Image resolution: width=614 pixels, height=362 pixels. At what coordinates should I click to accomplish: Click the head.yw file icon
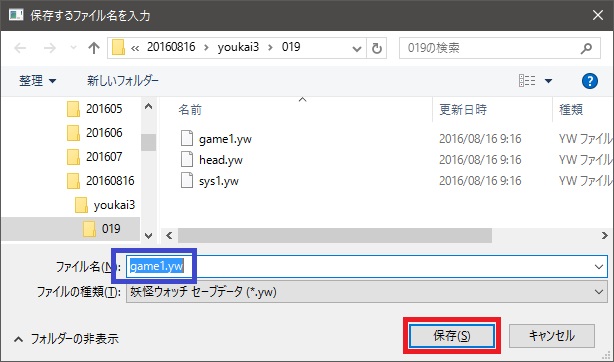(x=187, y=160)
